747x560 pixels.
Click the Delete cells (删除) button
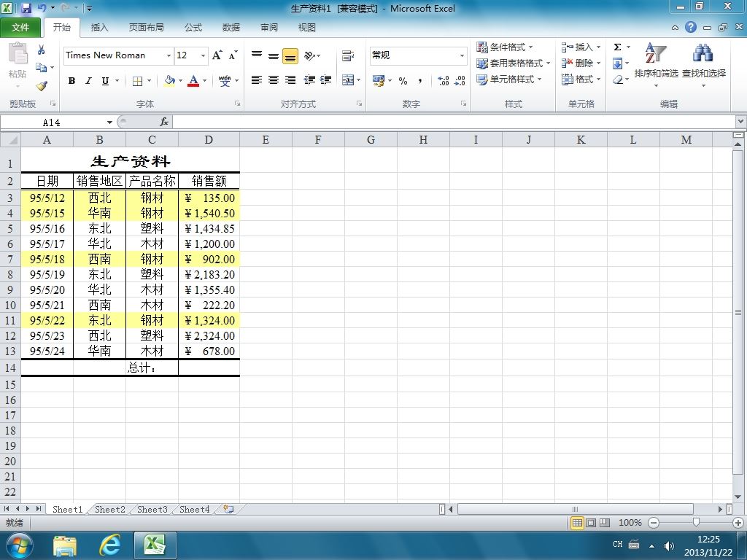coord(577,63)
